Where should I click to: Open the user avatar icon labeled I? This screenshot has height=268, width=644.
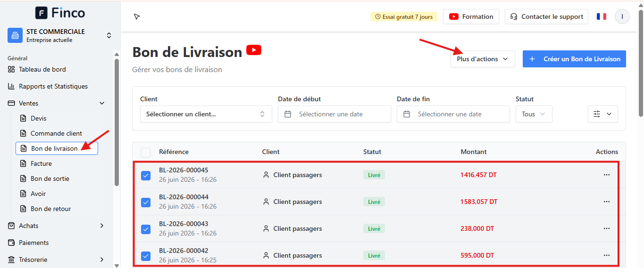[622, 16]
